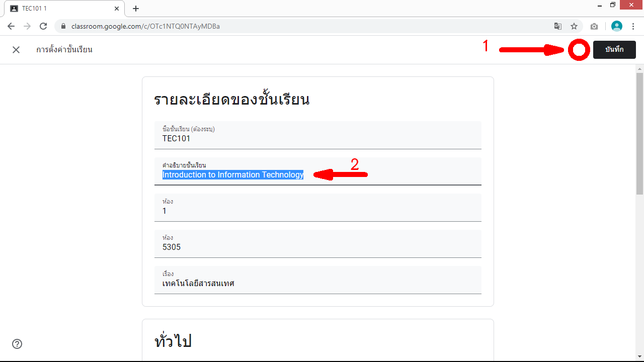Image resolution: width=644 pixels, height=362 pixels.
Task: Open Chrome's three-dot menu
Action: coord(633,26)
